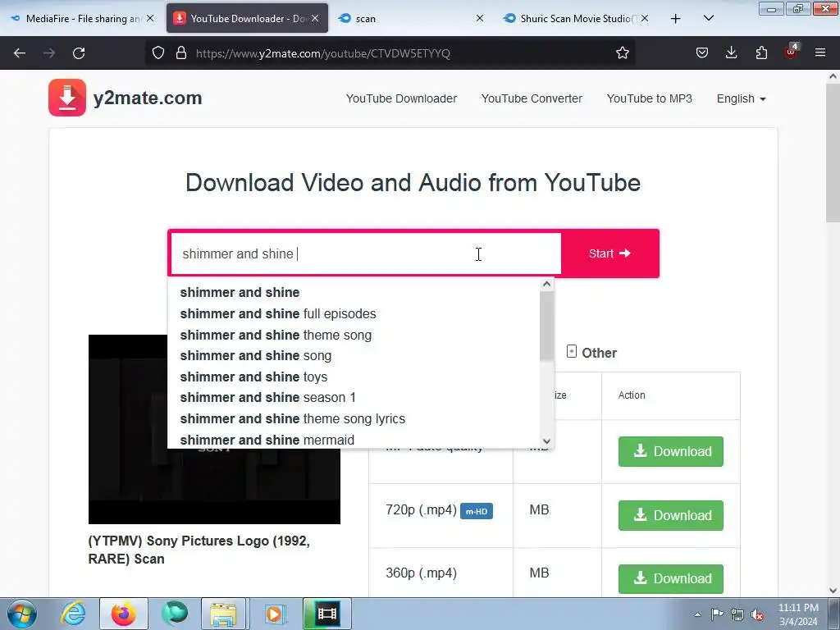840x630 pixels.
Task: Launch Internet Explorer from the taskbar
Action: tap(73, 614)
